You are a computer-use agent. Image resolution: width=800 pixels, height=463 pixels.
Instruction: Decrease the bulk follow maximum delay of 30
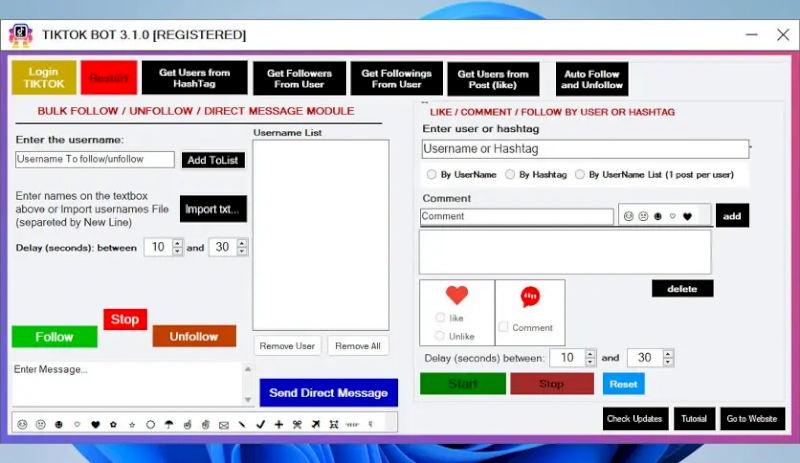(x=242, y=251)
